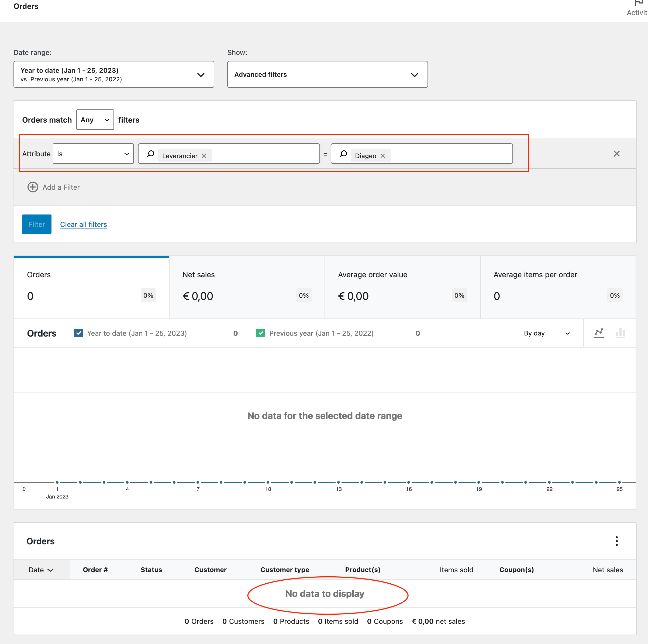Apply filters with the Filter button
Viewport: 648px width, 644px height.
tap(37, 224)
